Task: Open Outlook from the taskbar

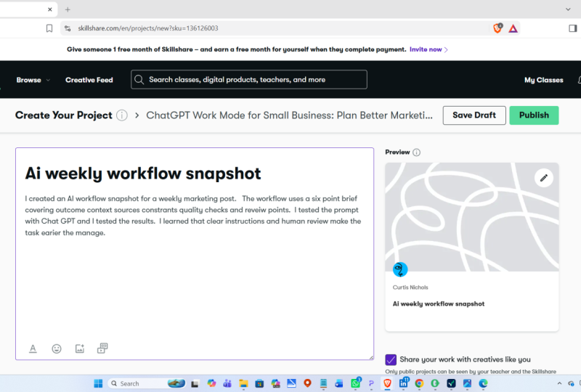Action: pos(339,383)
